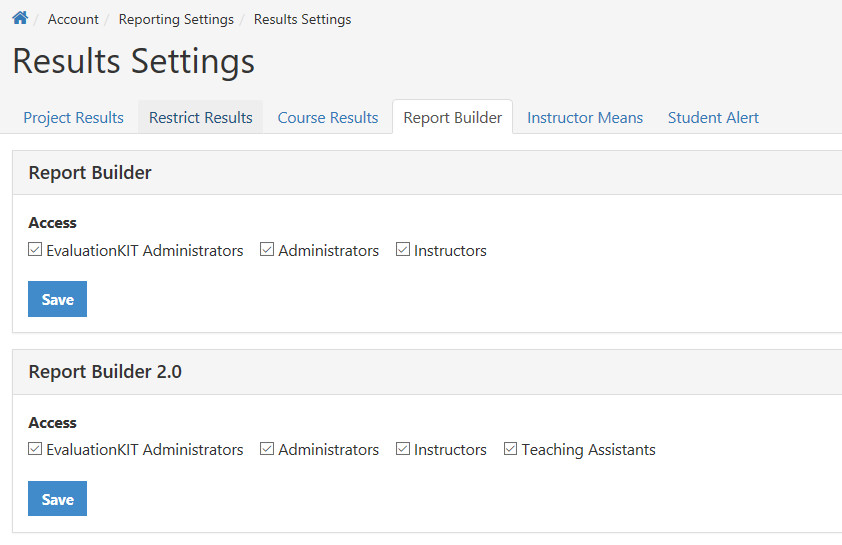Screen dimensions: 842x545
Task: Disable Instructors access for Report Builder
Action: pos(403,249)
